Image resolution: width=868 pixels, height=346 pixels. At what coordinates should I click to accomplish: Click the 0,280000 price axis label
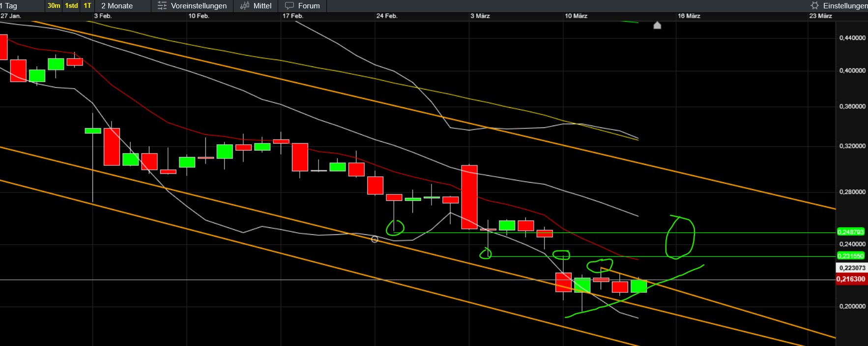pos(852,192)
